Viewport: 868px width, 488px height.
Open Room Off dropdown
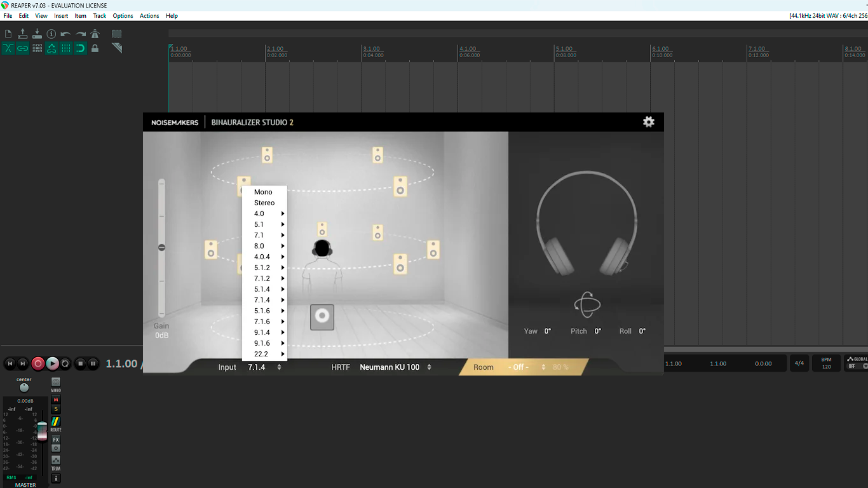tap(526, 367)
